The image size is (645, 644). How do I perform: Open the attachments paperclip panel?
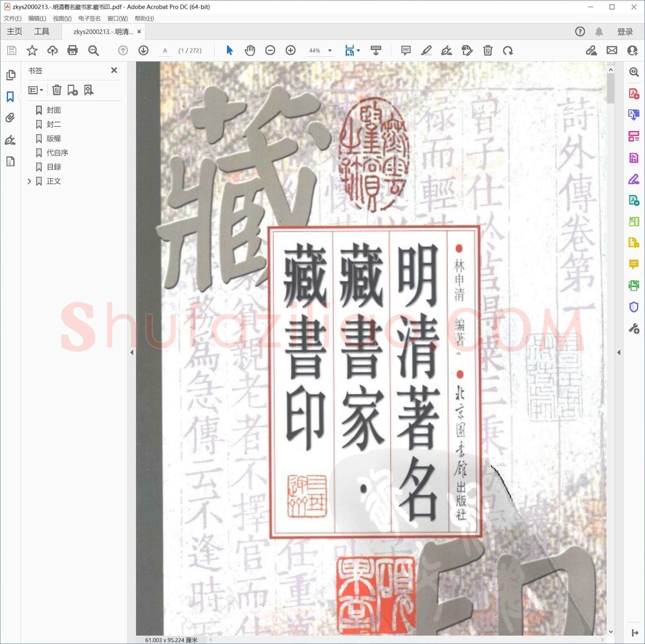[10, 118]
